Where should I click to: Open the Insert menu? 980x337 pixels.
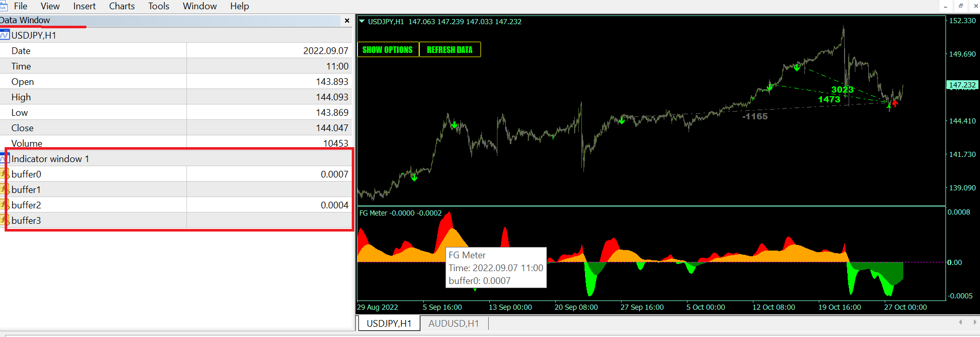[x=84, y=6]
